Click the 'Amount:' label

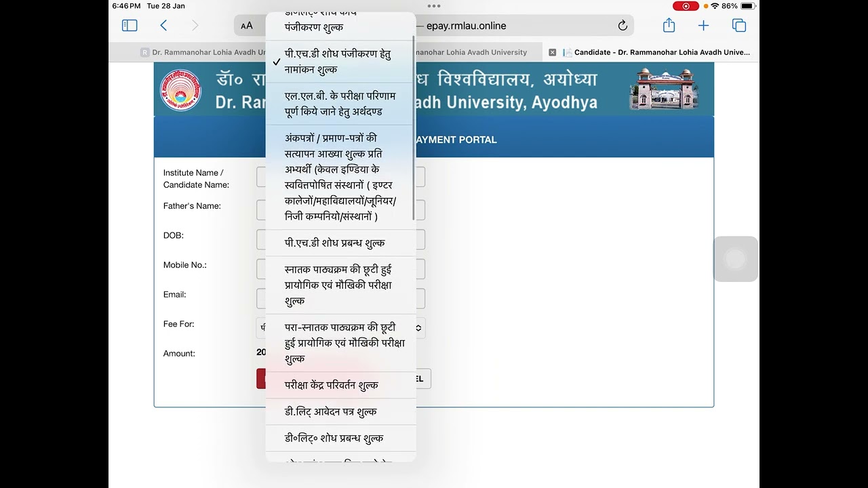179,354
